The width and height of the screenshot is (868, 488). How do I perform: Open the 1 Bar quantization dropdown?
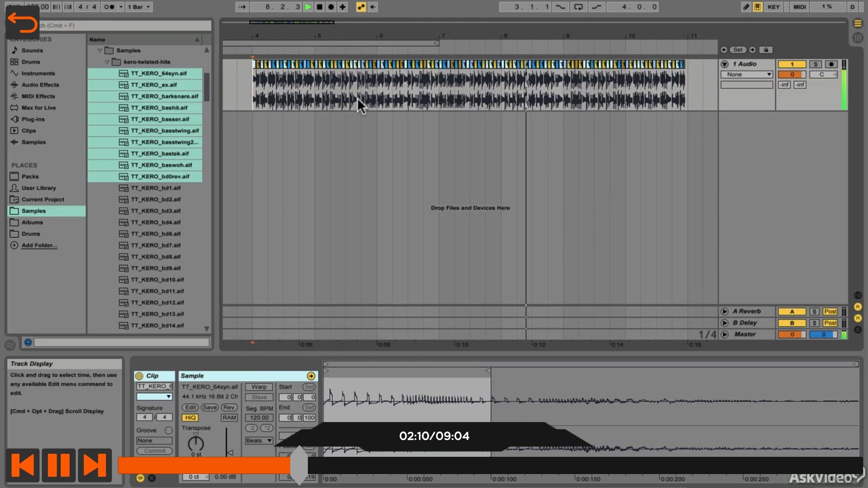click(139, 7)
